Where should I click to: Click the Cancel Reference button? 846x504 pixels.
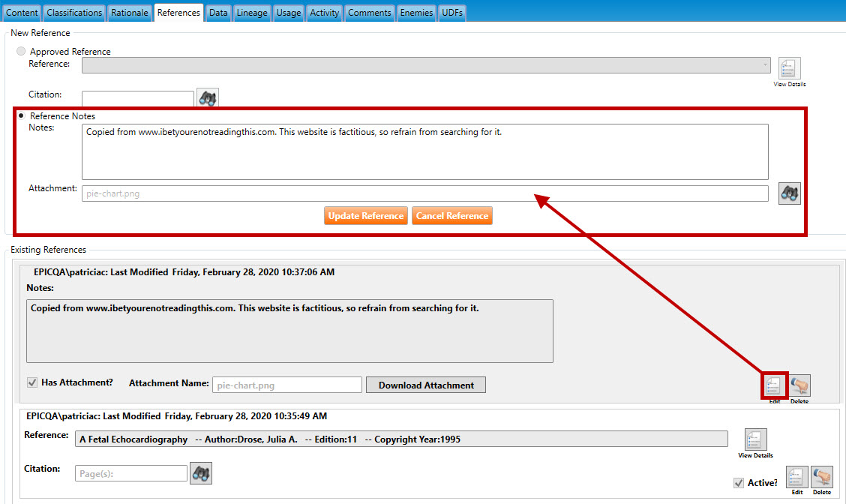coord(451,216)
